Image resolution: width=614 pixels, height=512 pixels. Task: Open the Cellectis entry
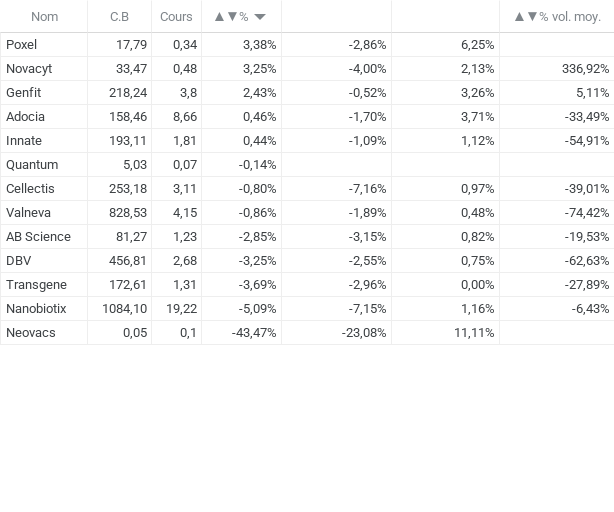click(30, 189)
